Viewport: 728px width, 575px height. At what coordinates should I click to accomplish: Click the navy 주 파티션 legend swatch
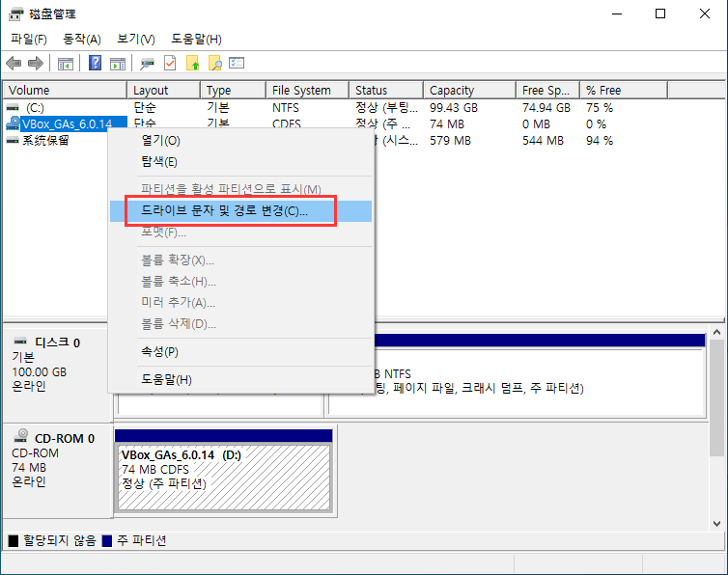[107, 540]
